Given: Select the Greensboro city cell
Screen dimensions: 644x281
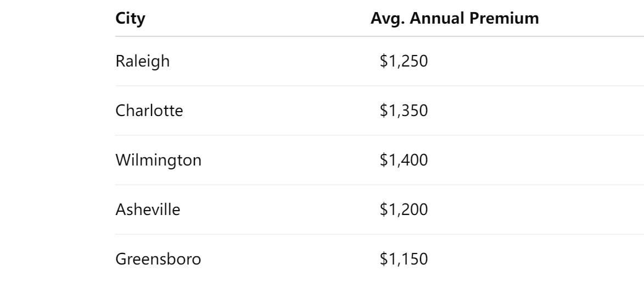Looking at the screenshot, I should click(x=158, y=259).
